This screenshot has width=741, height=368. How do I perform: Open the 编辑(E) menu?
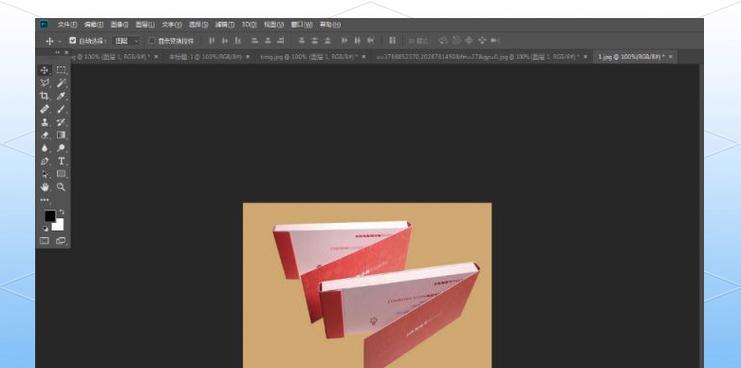point(94,25)
